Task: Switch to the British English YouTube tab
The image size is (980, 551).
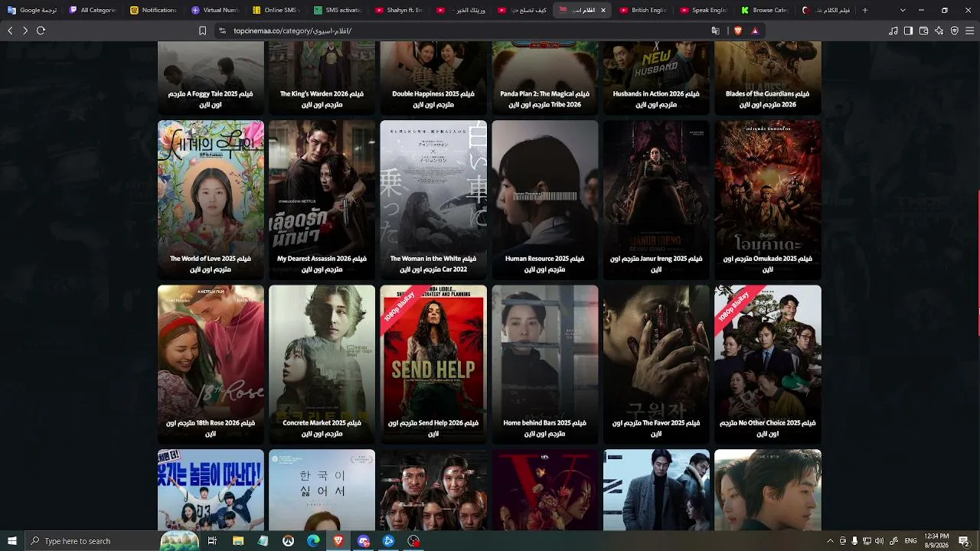Action: (x=643, y=10)
